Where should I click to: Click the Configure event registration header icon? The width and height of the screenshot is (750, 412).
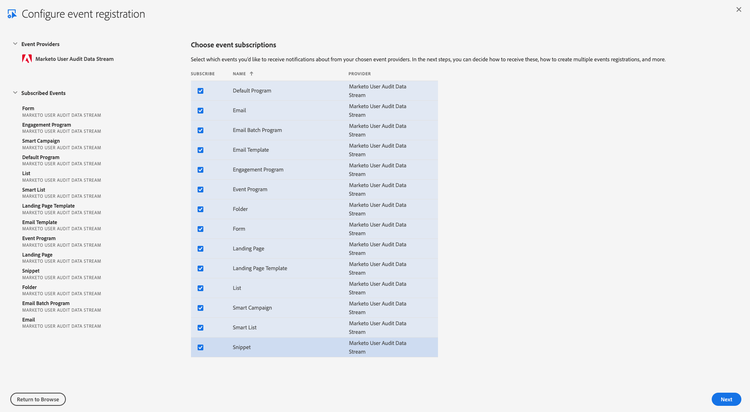12,14
